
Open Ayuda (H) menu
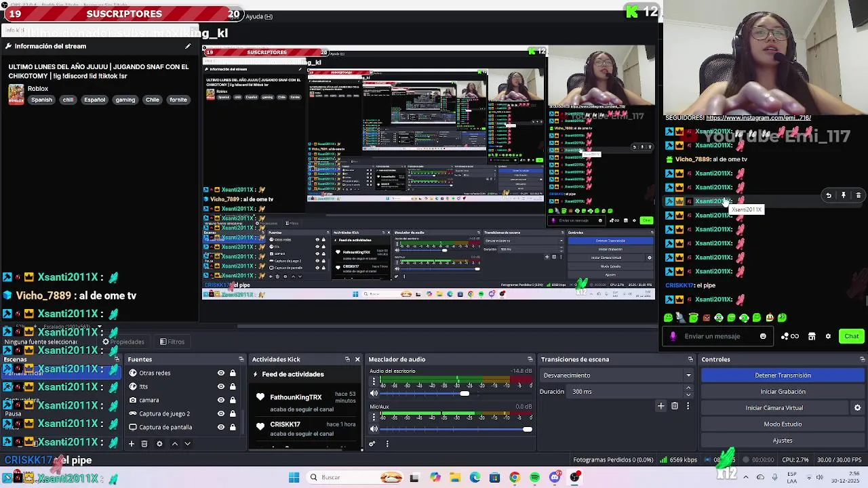pyautogui.click(x=259, y=16)
